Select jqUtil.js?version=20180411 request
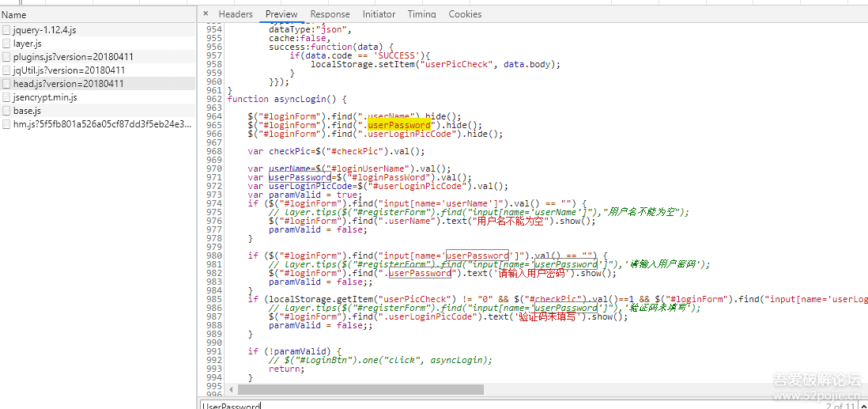This screenshot has width=868, height=409. point(97,70)
